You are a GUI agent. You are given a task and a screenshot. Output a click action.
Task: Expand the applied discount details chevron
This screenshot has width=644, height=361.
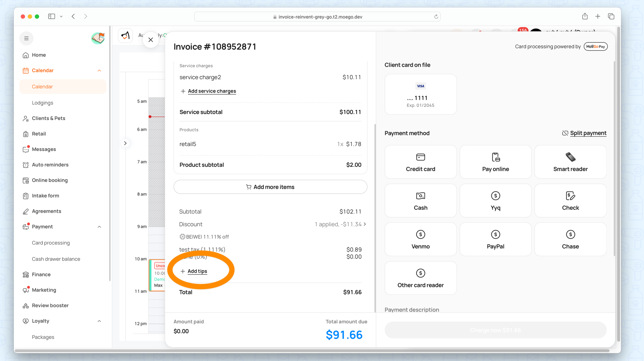pos(365,224)
